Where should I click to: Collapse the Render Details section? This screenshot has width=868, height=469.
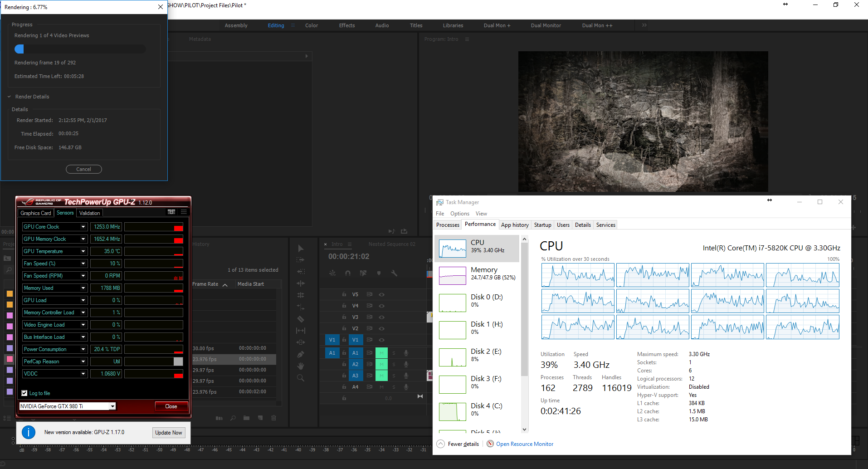pyautogui.click(x=9, y=97)
